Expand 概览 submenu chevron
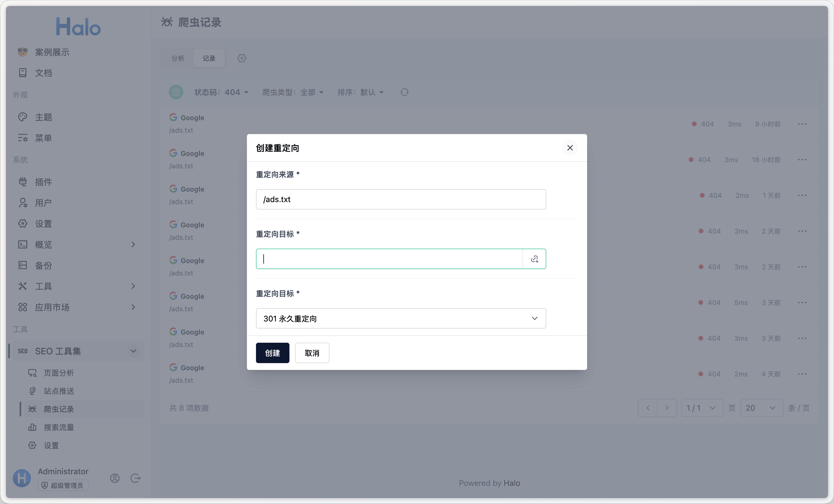Viewport: 834px width, 504px height. (x=133, y=244)
